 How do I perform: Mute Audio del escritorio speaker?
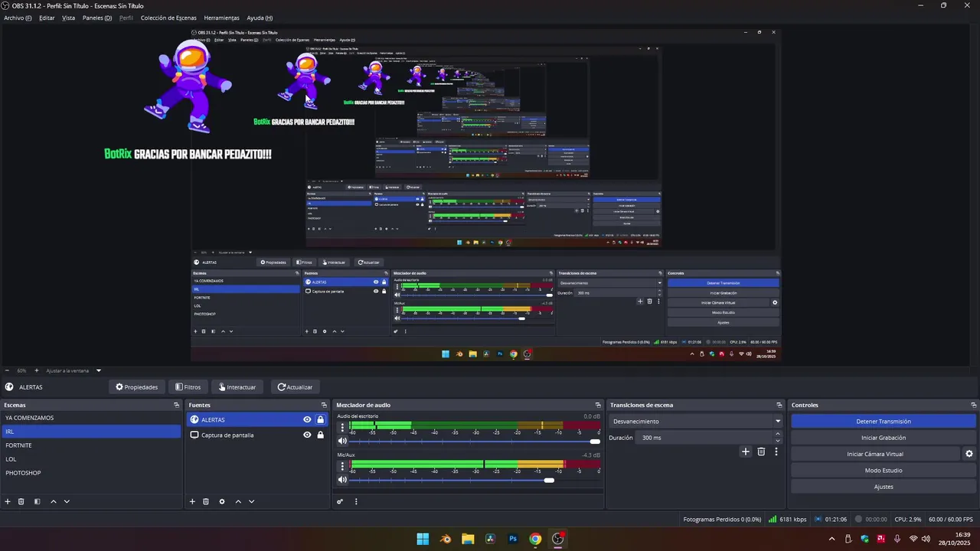pos(342,441)
